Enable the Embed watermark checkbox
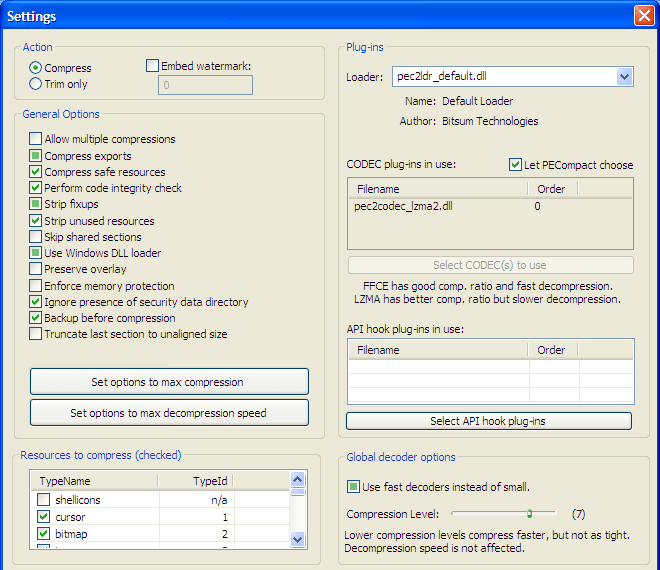 152,66
